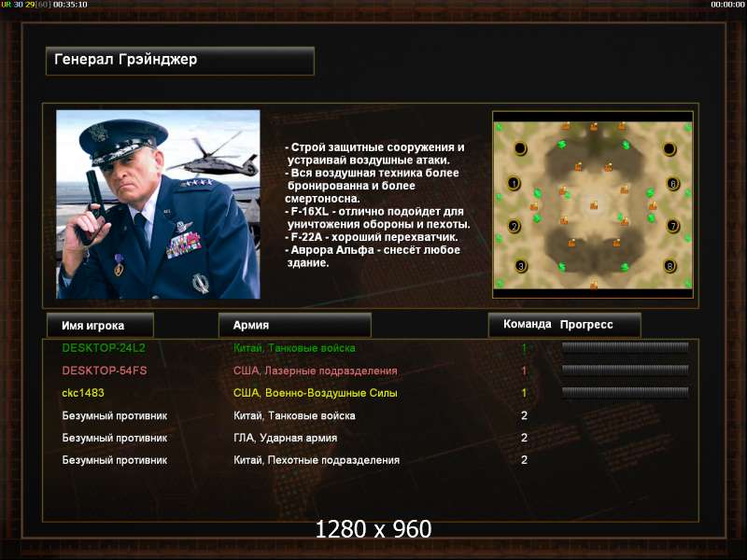This screenshot has height=560, width=747.
Task: Click the "Вся воздушная техника" tip line
Action: click(x=372, y=186)
